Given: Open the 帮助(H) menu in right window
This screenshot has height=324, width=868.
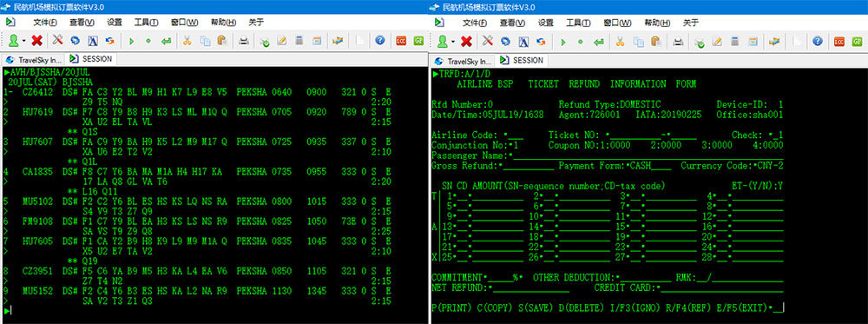Looking at the screenshot, I should click(657, 23).
